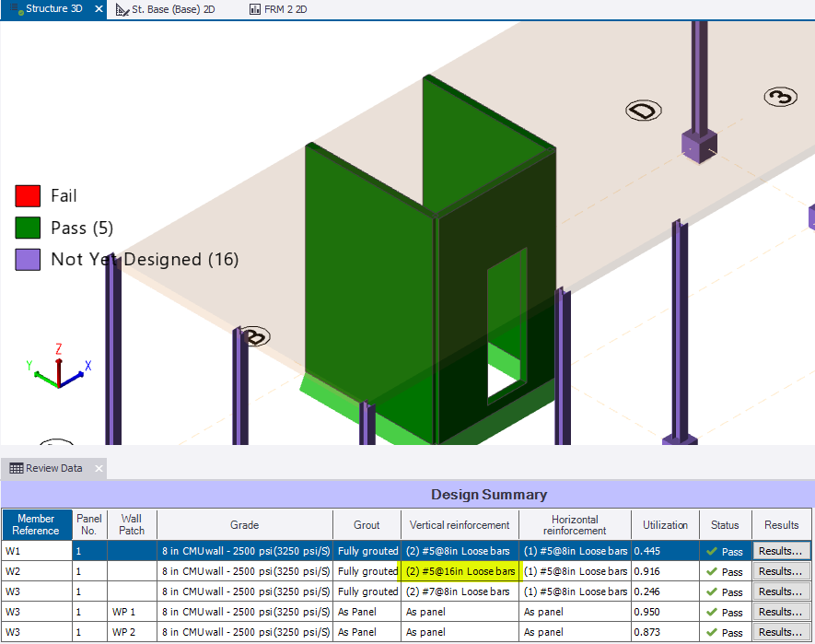
Task: Click the W1 Pass status checkmark
Action: tap(712, 551)
